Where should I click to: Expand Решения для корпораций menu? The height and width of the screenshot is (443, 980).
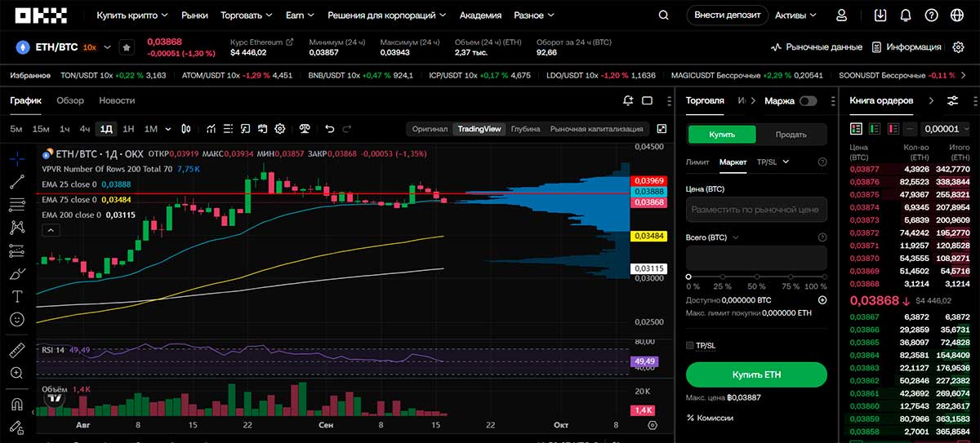point(387,16)
